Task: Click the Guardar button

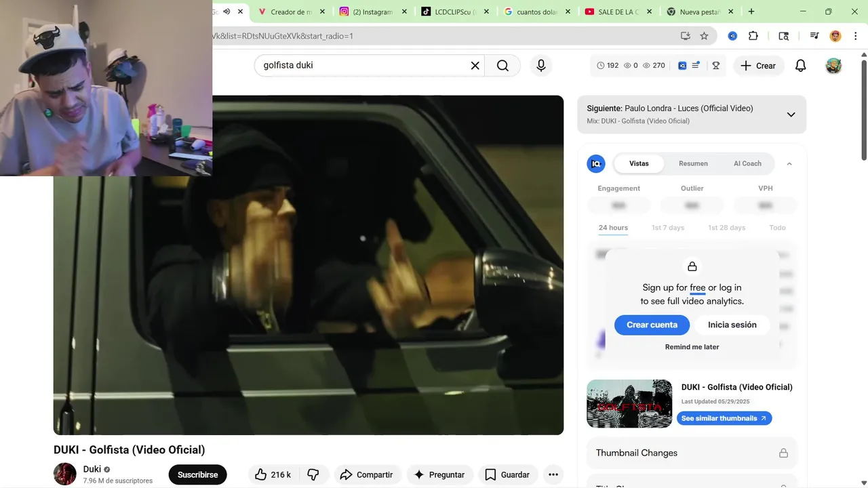Action: (x=508, y=474)
